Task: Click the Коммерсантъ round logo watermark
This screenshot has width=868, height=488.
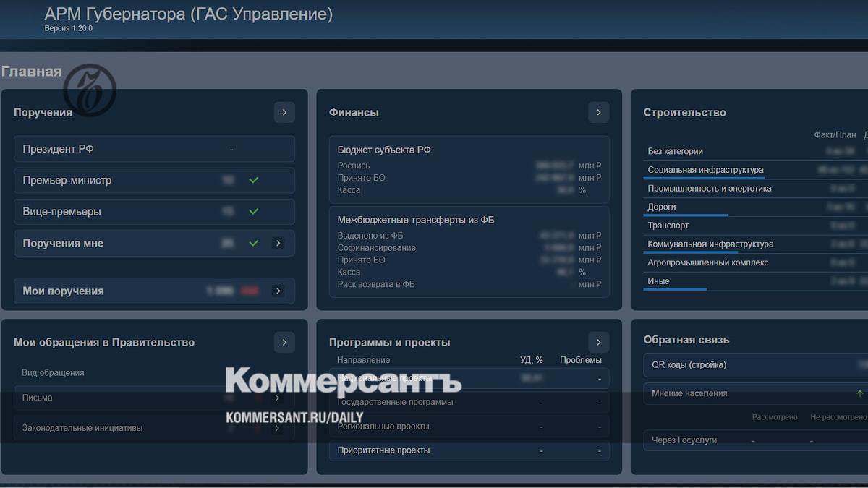Action: pos(90,90)
